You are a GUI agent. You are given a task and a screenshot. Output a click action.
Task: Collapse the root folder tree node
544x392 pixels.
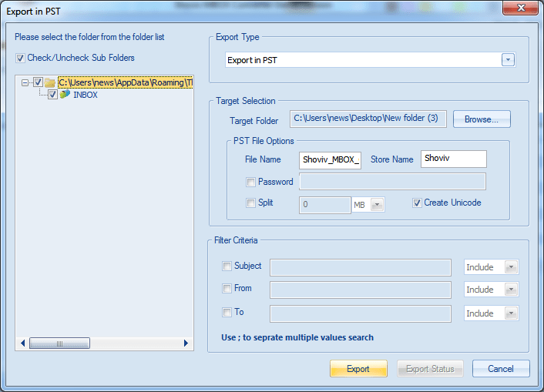[x=25, y=82]
